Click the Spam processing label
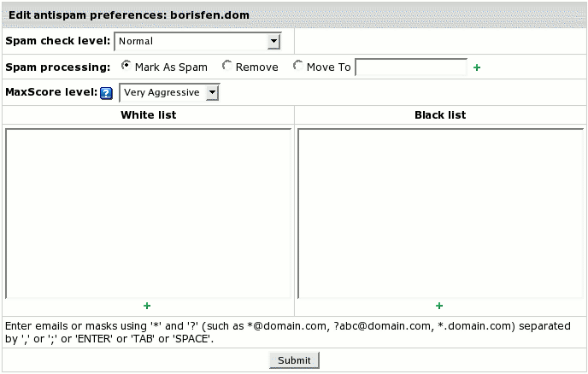The width and height of the screenshot is (588, 374). point(58,67)
